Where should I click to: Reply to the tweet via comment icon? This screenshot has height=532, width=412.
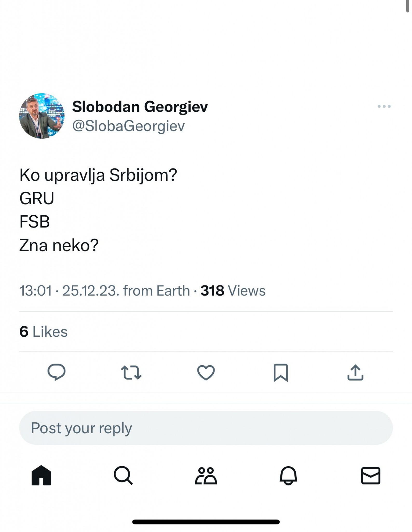click(56, 372)
